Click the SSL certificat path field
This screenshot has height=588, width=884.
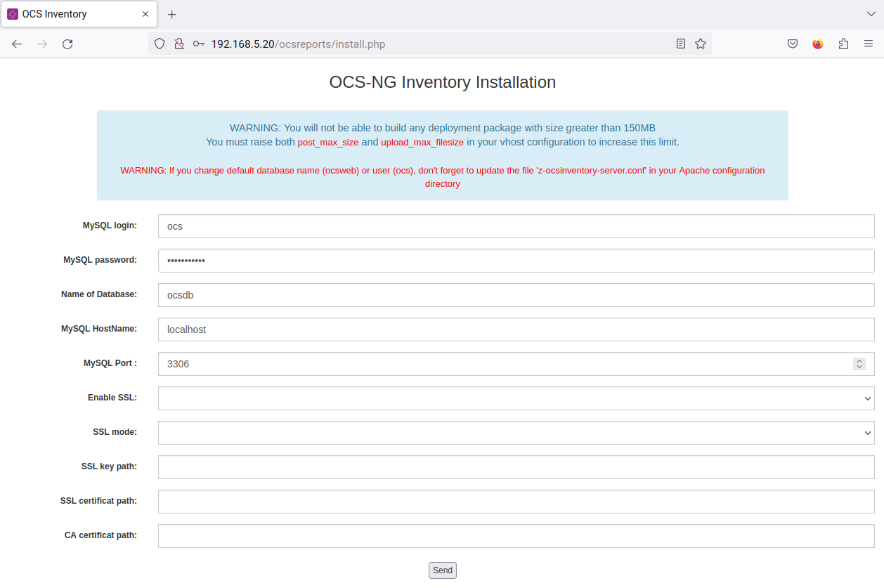point(516,502)
